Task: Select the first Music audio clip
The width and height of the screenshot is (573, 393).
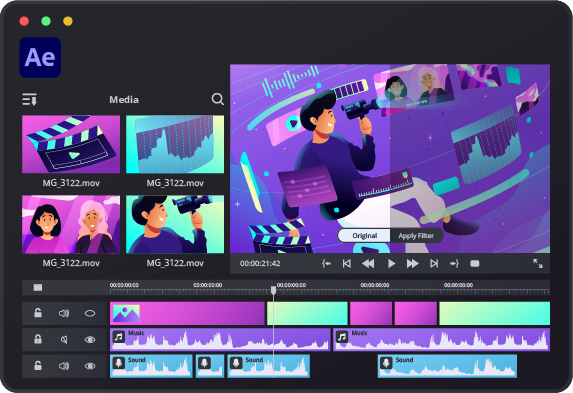Action: 220,340
